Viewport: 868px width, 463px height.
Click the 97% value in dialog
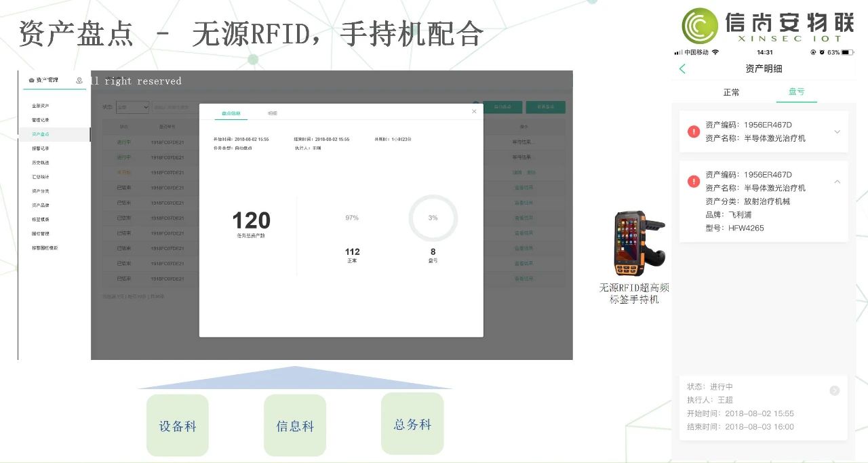coord(352,218)
